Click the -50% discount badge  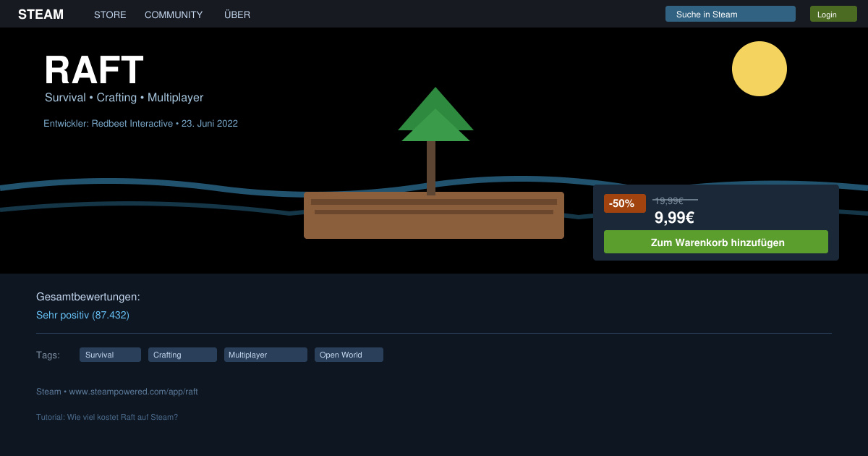625,203
